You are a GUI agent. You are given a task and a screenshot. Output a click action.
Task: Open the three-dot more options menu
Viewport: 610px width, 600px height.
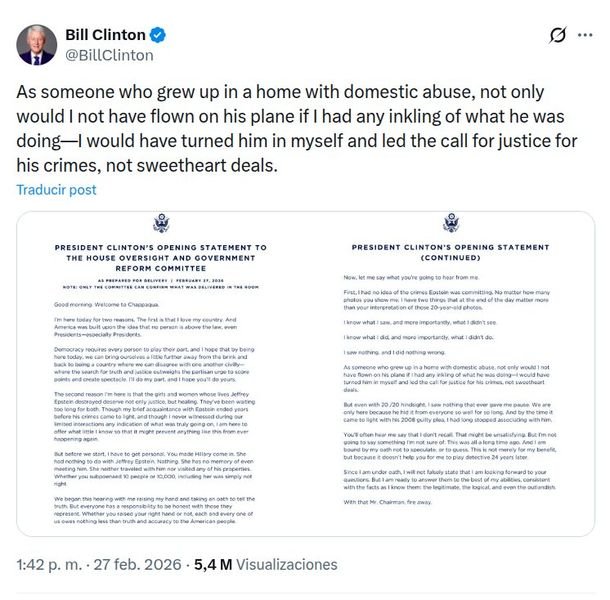click(587, 37)
